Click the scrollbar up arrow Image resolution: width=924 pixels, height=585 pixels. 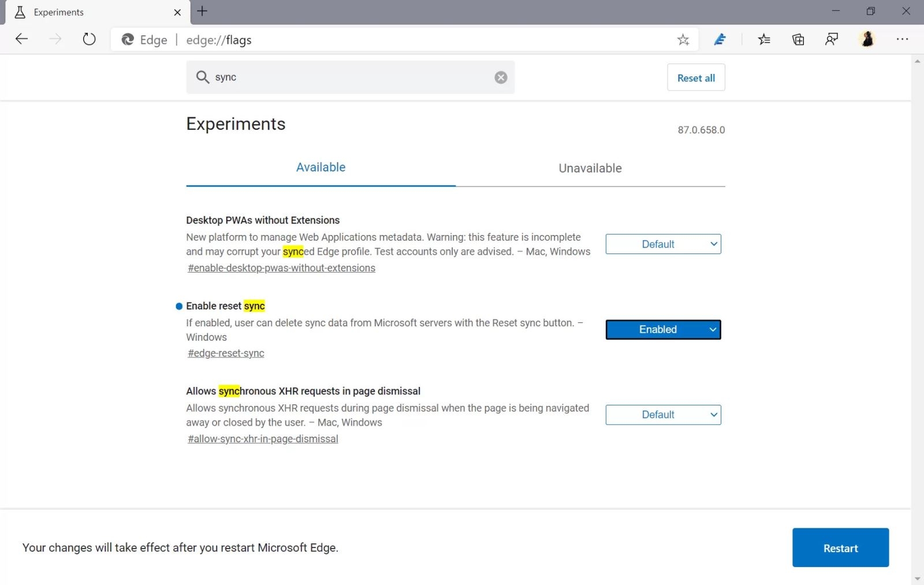pyautogui.click(x=918, y=61)
